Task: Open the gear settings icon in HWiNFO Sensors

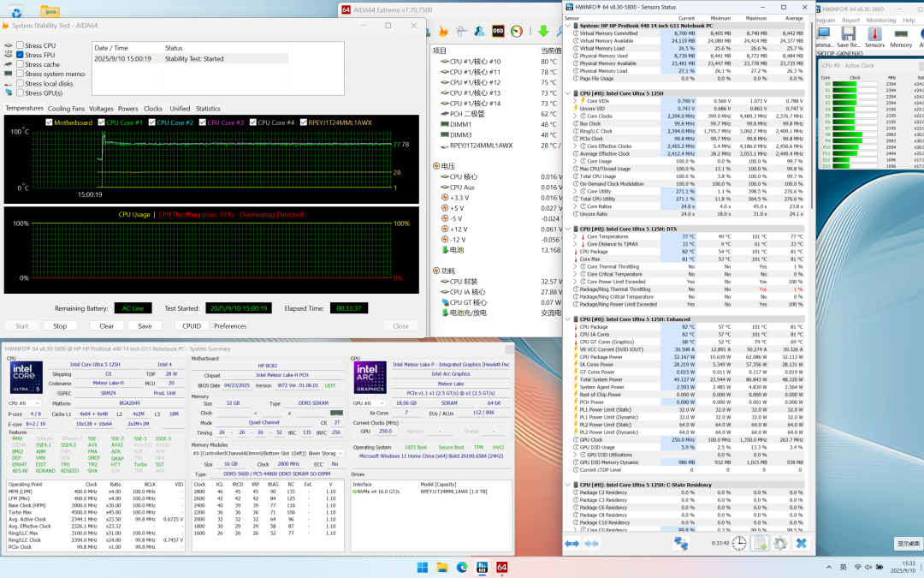Action: [780, 543]
